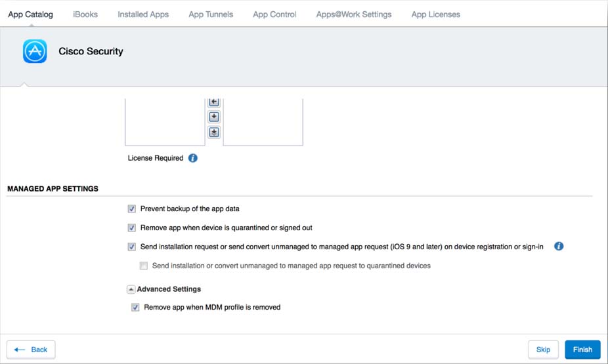Click the left selection list box

[165, 122]
